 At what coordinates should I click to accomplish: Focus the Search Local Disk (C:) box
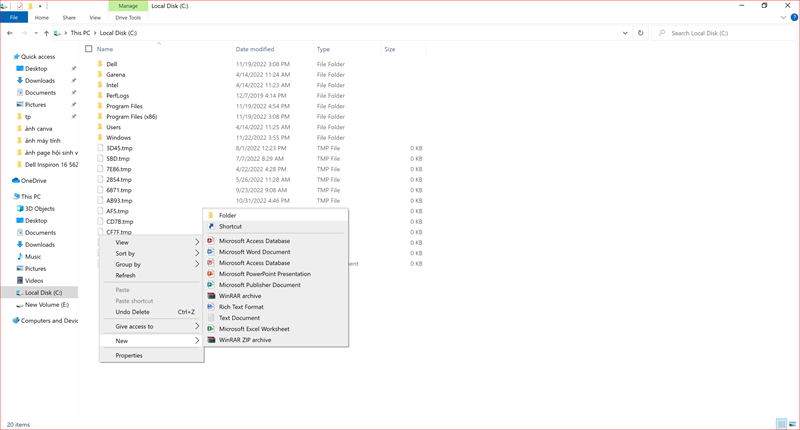(726, 33)
